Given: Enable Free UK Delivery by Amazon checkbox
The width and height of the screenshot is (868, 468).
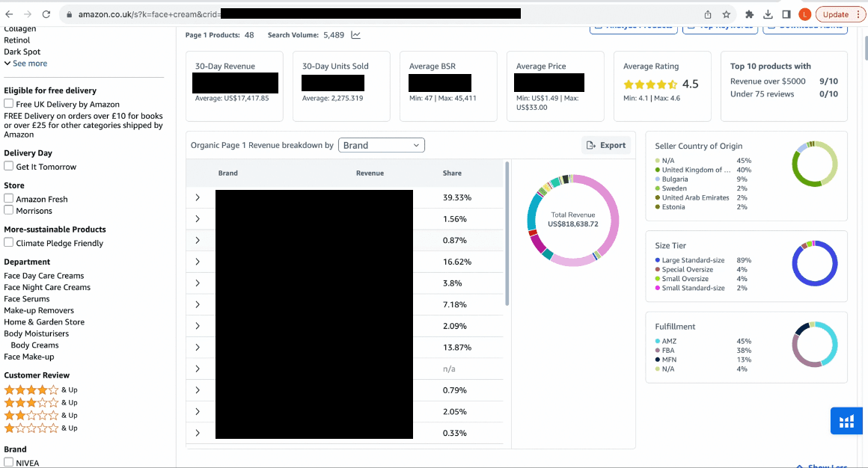Looking at the screenshot, I should tap(9, 104).
